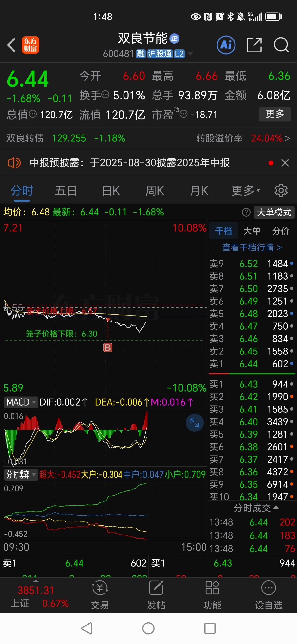The height and width of the screenshot is (644, 297).
Task: Switch to 月K chart tab
Action: click(x=199, y=191)
